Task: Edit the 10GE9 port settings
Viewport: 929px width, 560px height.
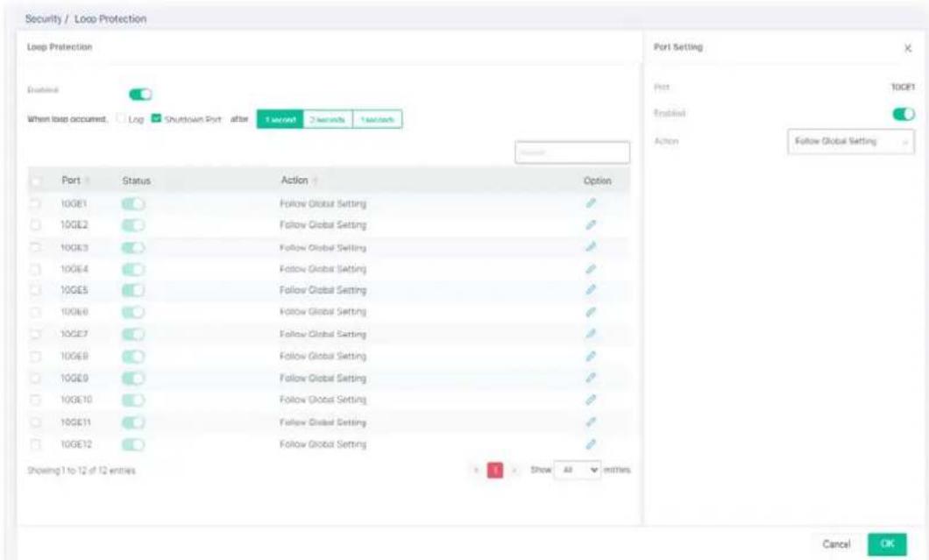Action: point(591,378)
